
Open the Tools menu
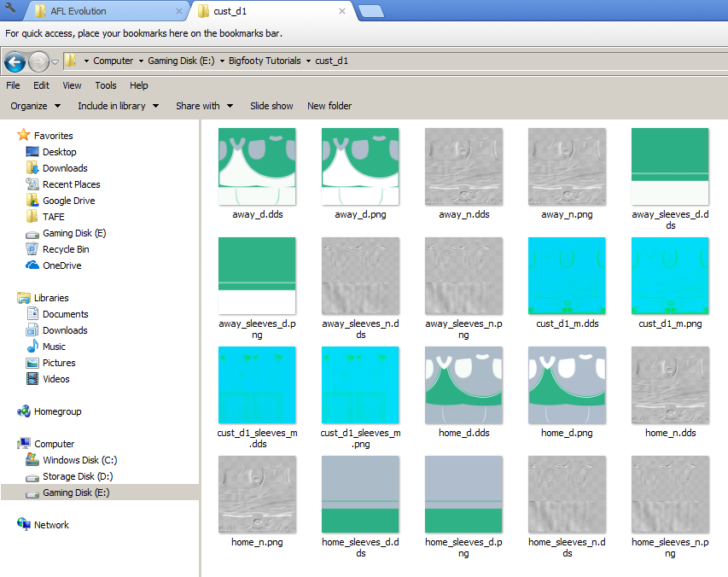[x=106, y=85]
